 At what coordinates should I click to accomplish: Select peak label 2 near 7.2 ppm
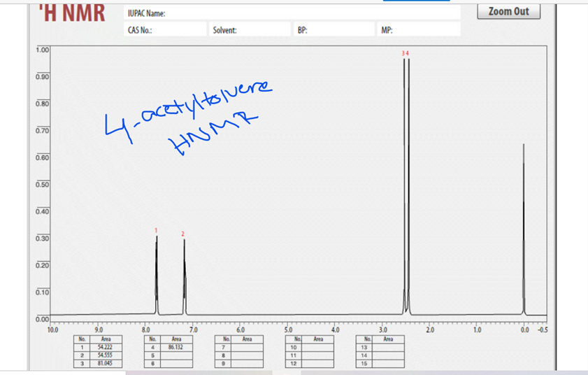tap(182, 234)
